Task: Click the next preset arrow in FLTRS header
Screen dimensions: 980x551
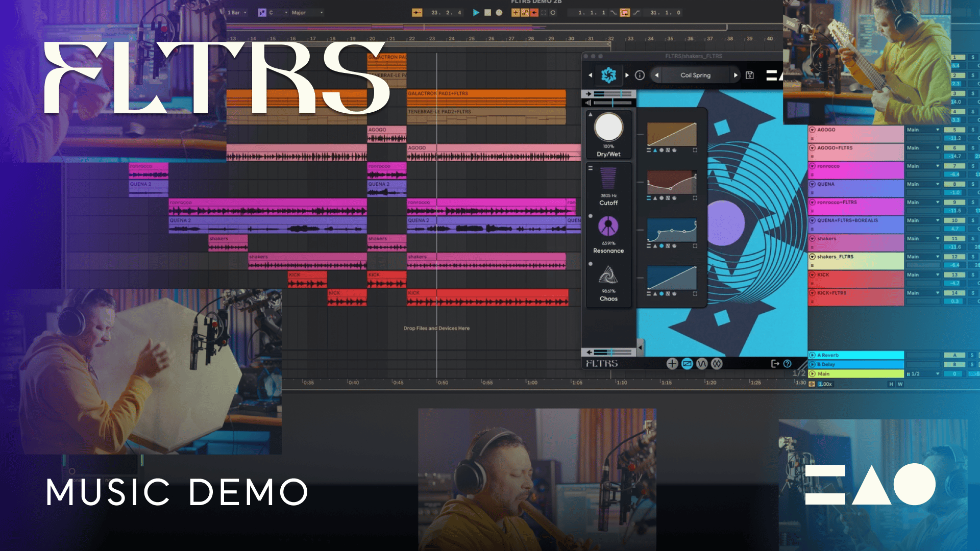Action: (736, 75)
